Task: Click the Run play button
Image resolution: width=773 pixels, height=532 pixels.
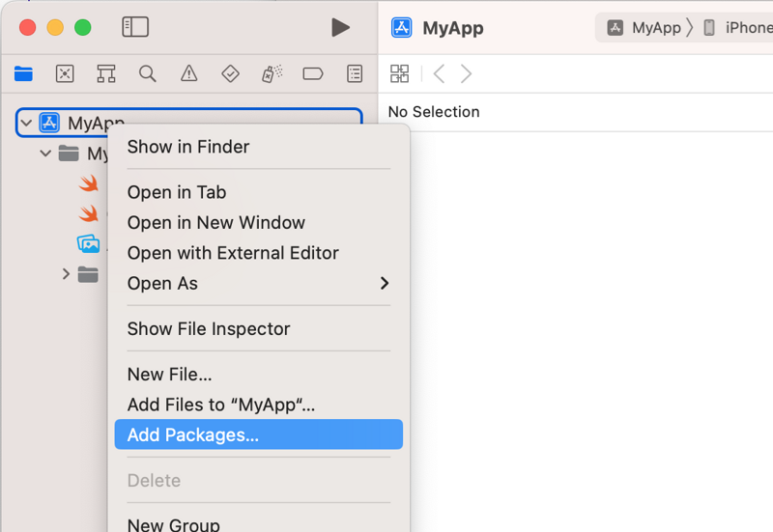Action: pyautogui.click(x=340, y=28)
